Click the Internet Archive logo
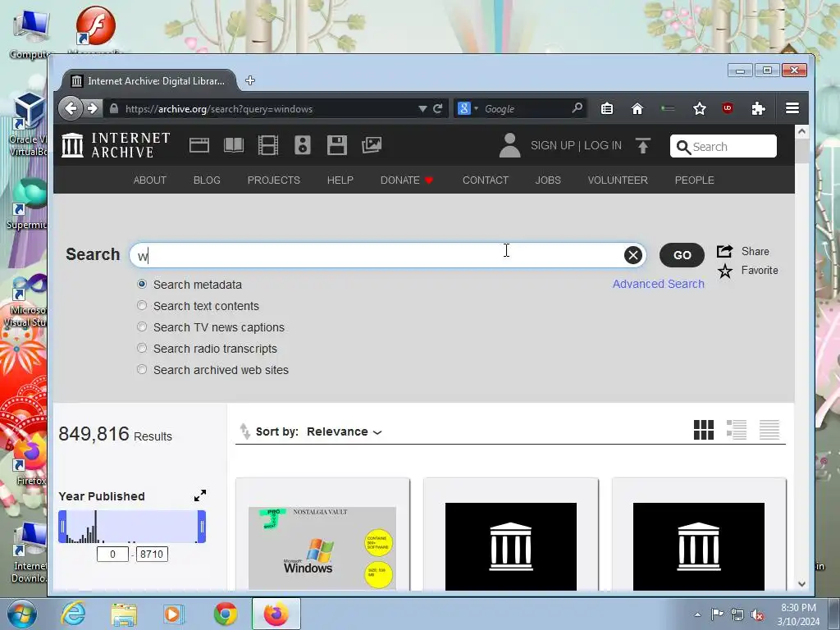Image resolution: width=840 pixels, height=630 pixels. point(116,145)
